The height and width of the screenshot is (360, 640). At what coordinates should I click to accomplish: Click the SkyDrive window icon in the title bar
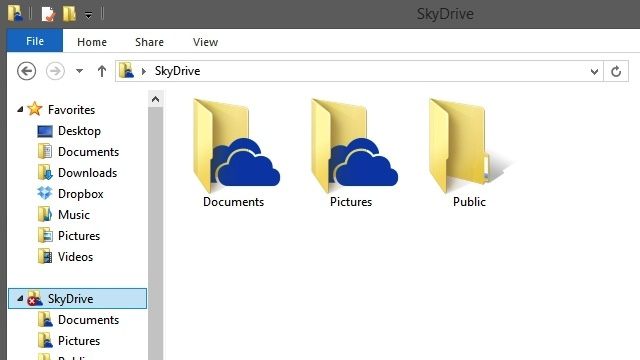(x=15, y=13)
